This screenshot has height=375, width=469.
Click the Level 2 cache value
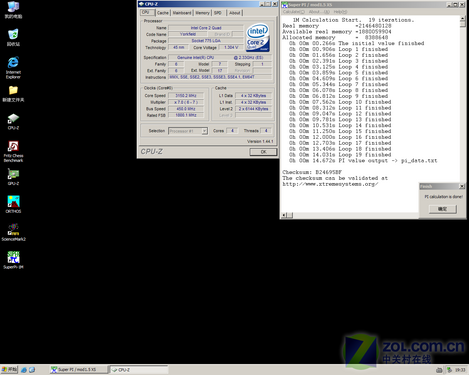point(253,109)
